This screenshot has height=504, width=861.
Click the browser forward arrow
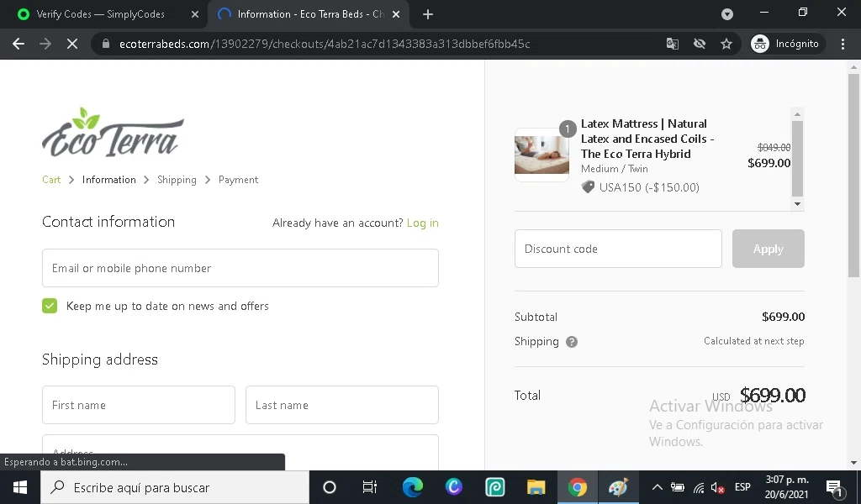point(45,44)
